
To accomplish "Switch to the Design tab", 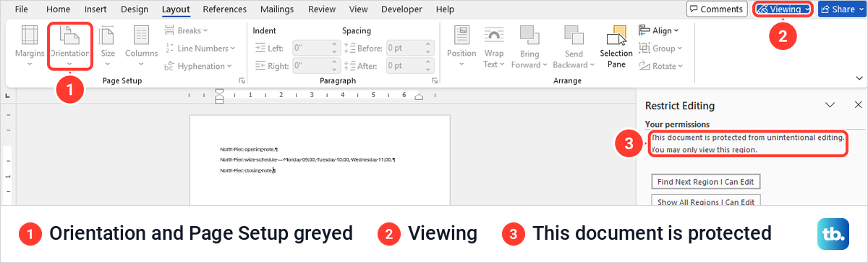I will point(134,9).
